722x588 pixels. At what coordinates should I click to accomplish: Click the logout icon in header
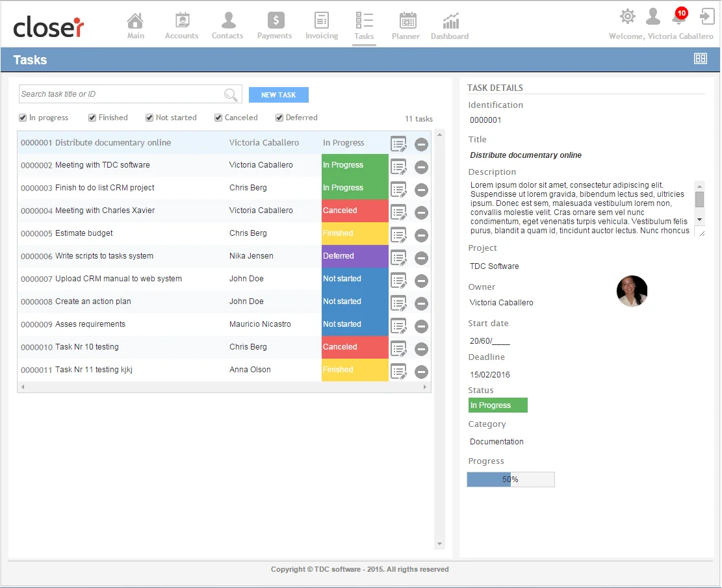coord(706,17)
